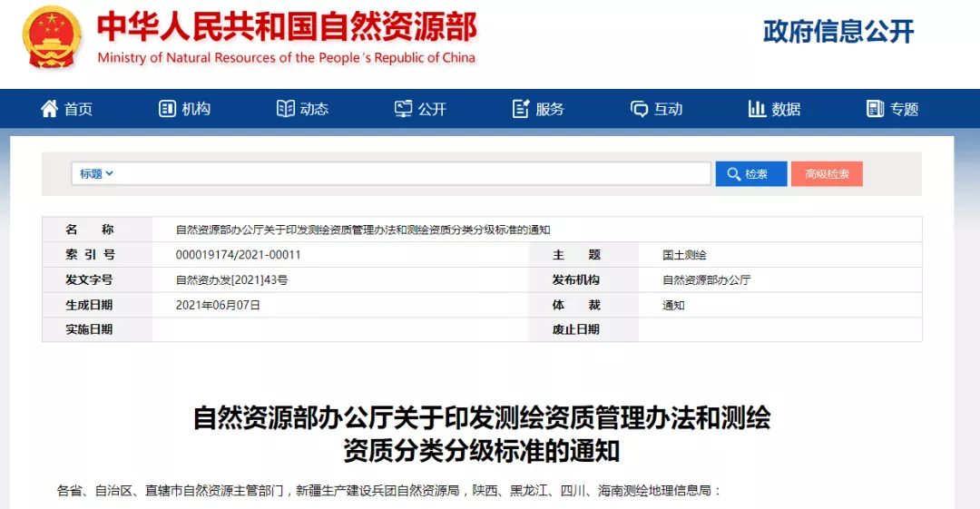The height and width of the screenshot is (509, 980).
Task: Click the 废止日期 label cell
Action: (583, 329)
